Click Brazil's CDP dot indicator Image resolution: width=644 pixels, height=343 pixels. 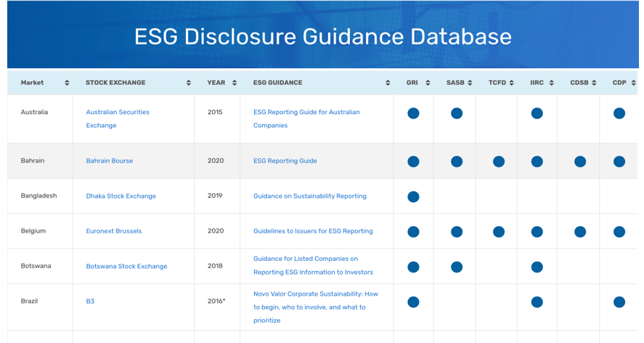[619, 302]
